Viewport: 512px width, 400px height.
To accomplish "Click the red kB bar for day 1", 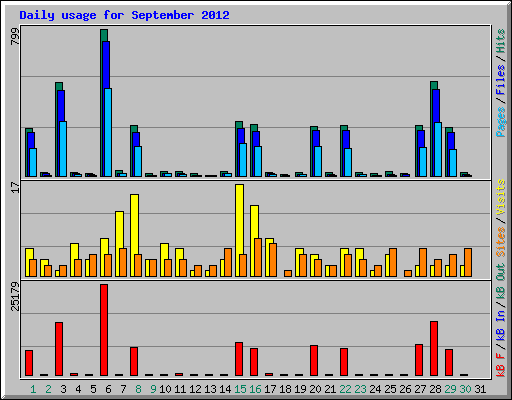I will coord(29,363).
